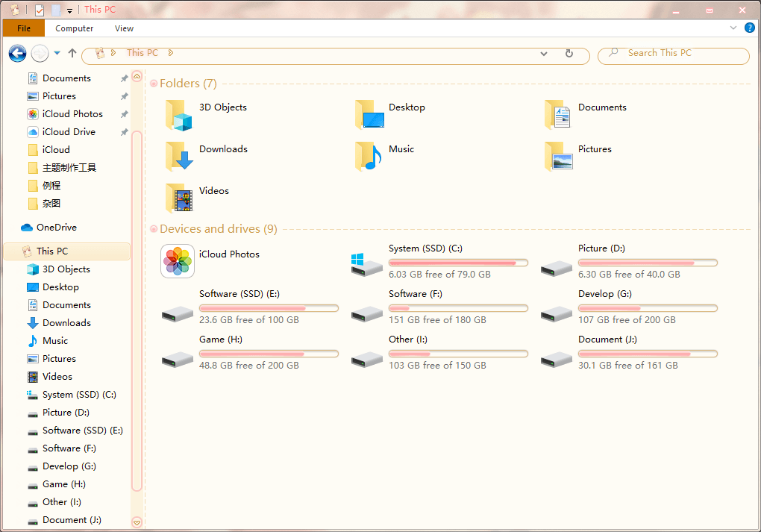Click the navigation pane scroll-up arrow
Viewport: 761px width, 532px height.
point(137,76)
